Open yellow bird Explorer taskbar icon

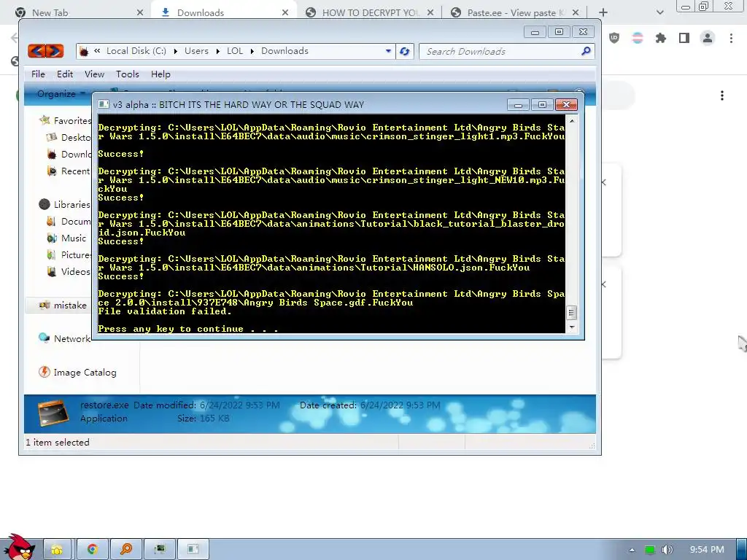tap(57, 550)
